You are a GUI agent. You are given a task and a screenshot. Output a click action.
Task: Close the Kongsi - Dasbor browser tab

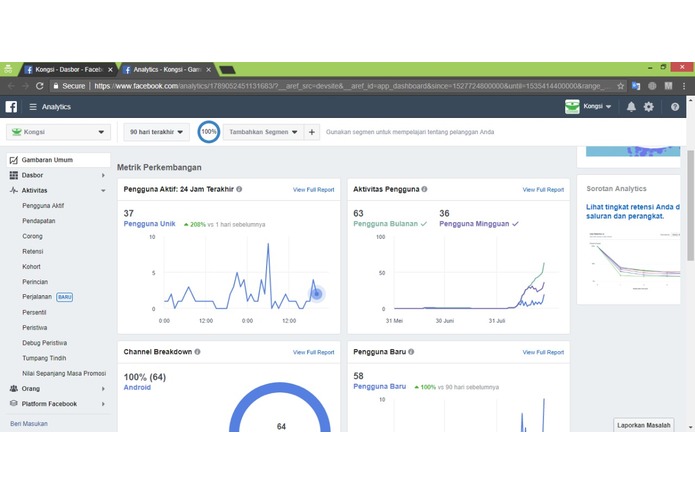pos(110,70)
